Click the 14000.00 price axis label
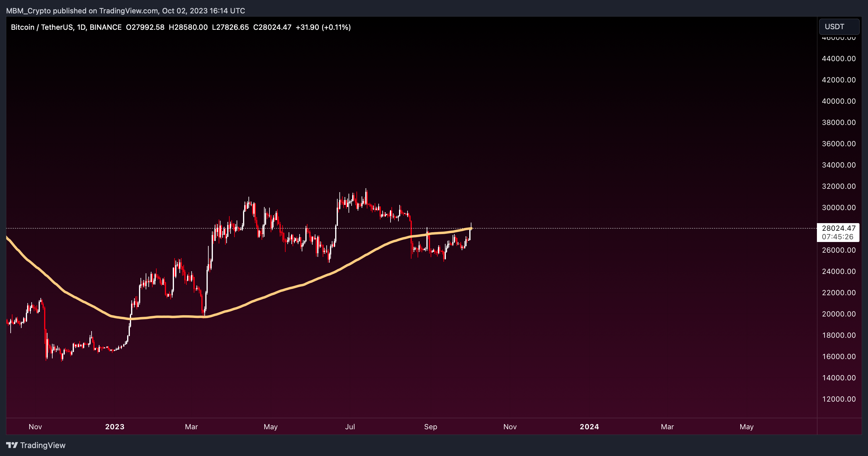The width and height of the screenshot is (868, 456). (x=839, y=378)
